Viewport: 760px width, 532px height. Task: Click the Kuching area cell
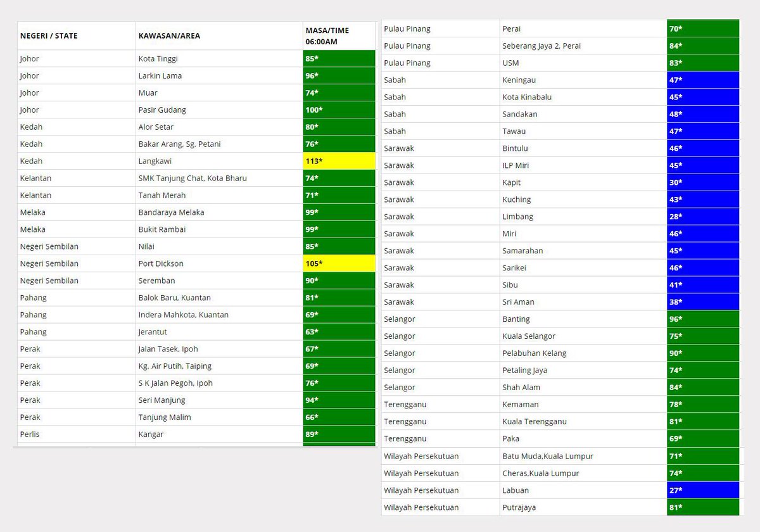pyautogui.click(x=583, y=200)
